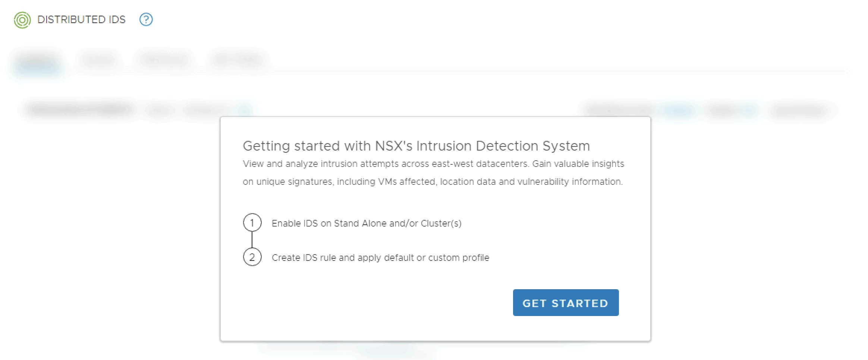Click the step 2 circle icon
This screenshot has height=360, width=868.
(x=252, y=257)
